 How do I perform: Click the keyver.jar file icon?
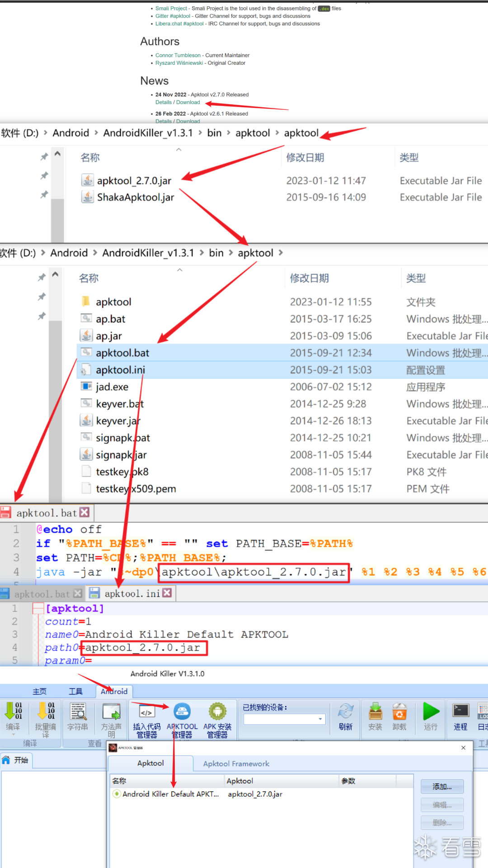pyautogui.click(x=86, y=420)
